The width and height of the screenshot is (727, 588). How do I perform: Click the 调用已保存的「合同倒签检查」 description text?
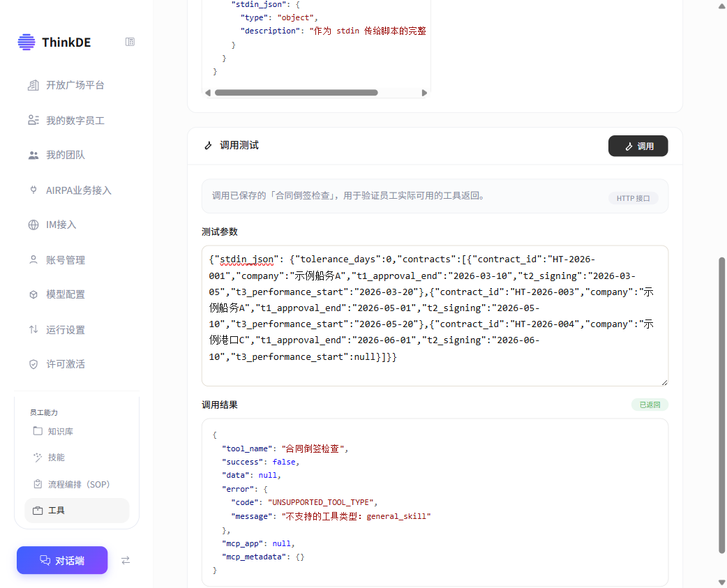tap(348, 195)
